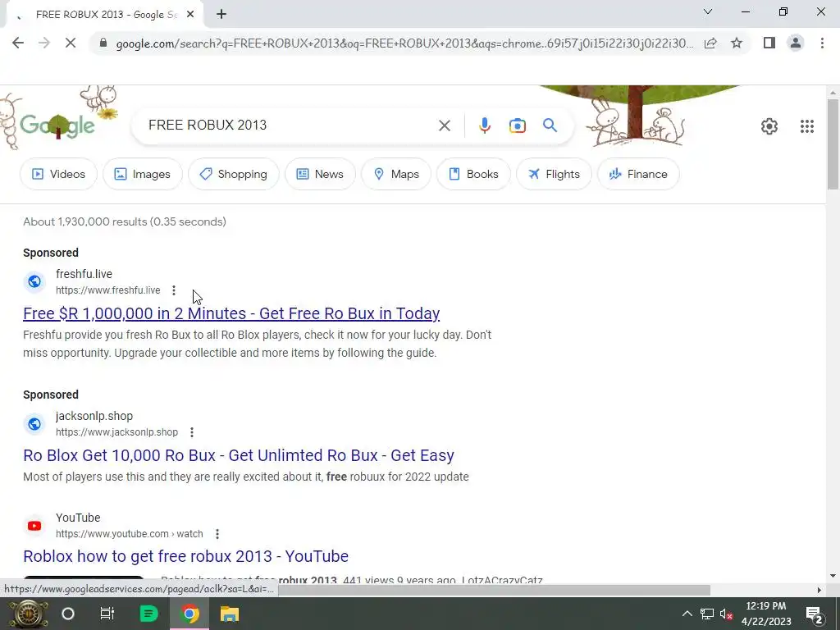This screenshot has width=840, height=630.
Task: Click the jacksonlp.shop globe favicon
Action: pos(34,424)
